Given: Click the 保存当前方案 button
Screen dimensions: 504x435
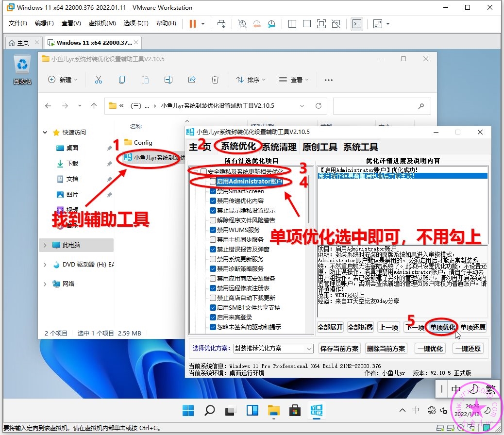Looking at the screenshot, I should 339,349.
